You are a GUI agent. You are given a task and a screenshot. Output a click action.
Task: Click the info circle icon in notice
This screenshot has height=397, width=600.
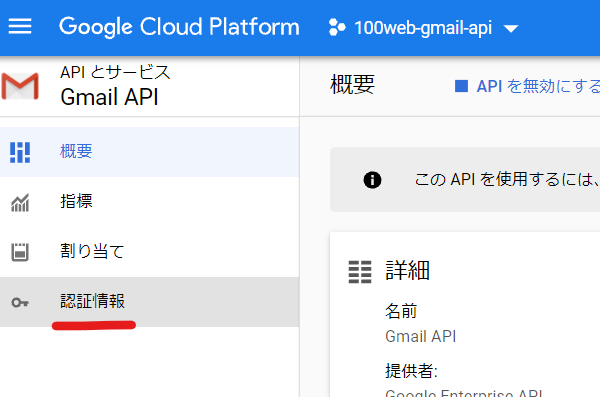[372, 180]
